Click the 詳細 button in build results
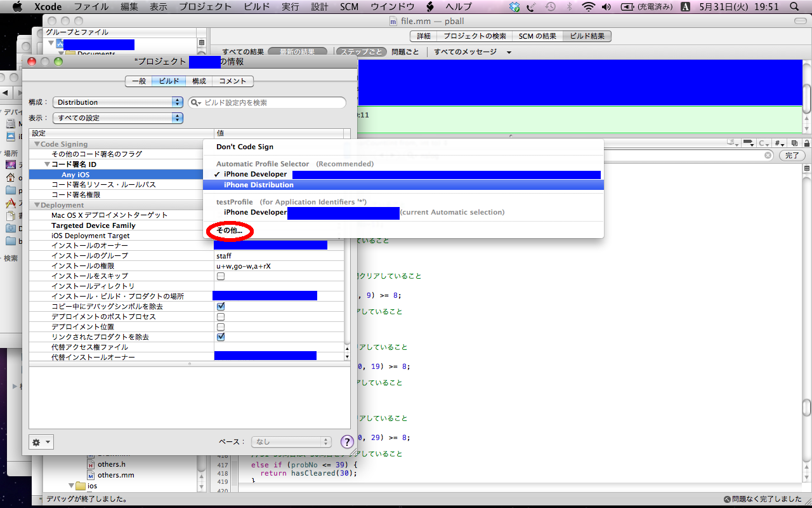This screenshot has width=812, height=508. (x=423, y=36)
